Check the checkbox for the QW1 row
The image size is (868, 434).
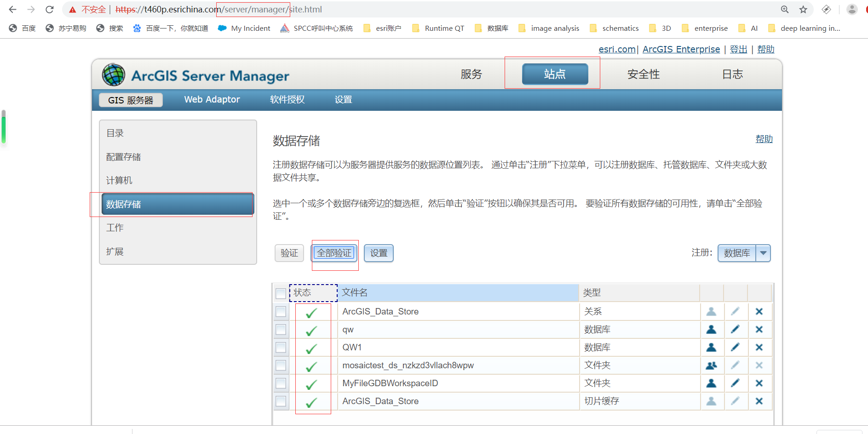tap(280, 347)
